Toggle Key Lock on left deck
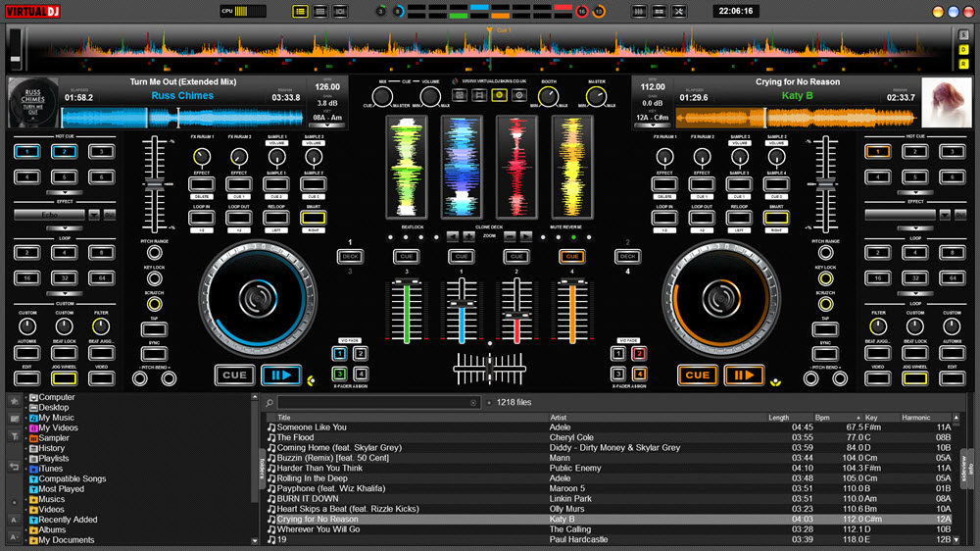Viewport: 980px width, 551px height. click(155, 278)
